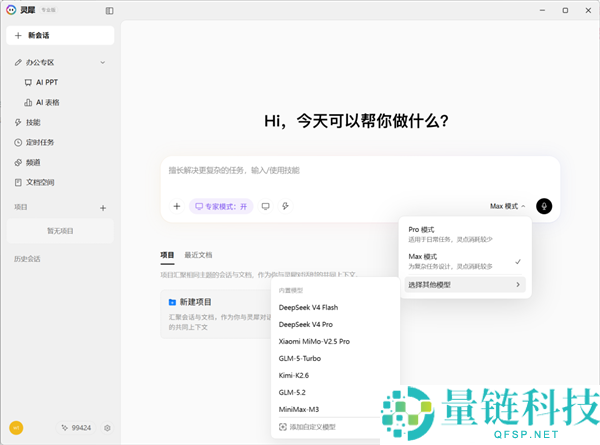Click the microphone voice input button

click(x=544, y=207)
